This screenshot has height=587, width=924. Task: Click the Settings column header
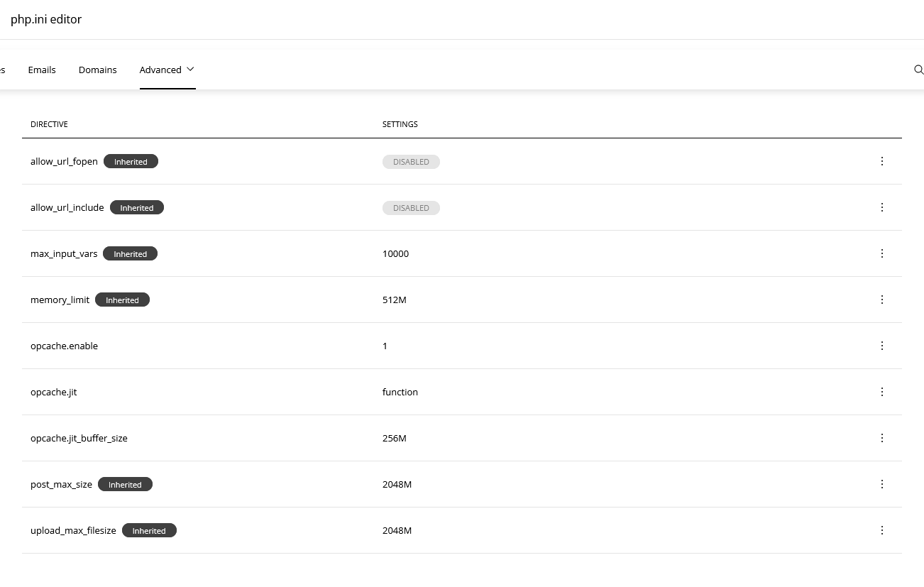tap(400, 124)
